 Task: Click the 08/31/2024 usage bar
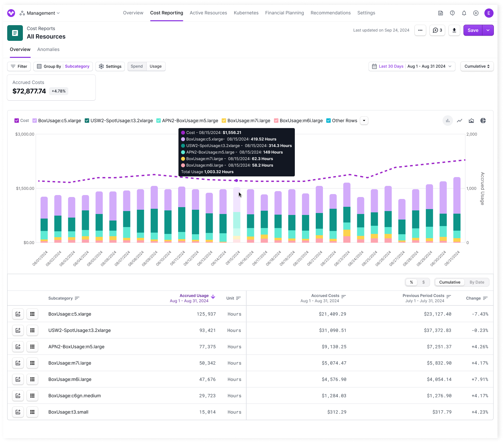[x=457, y=210]
